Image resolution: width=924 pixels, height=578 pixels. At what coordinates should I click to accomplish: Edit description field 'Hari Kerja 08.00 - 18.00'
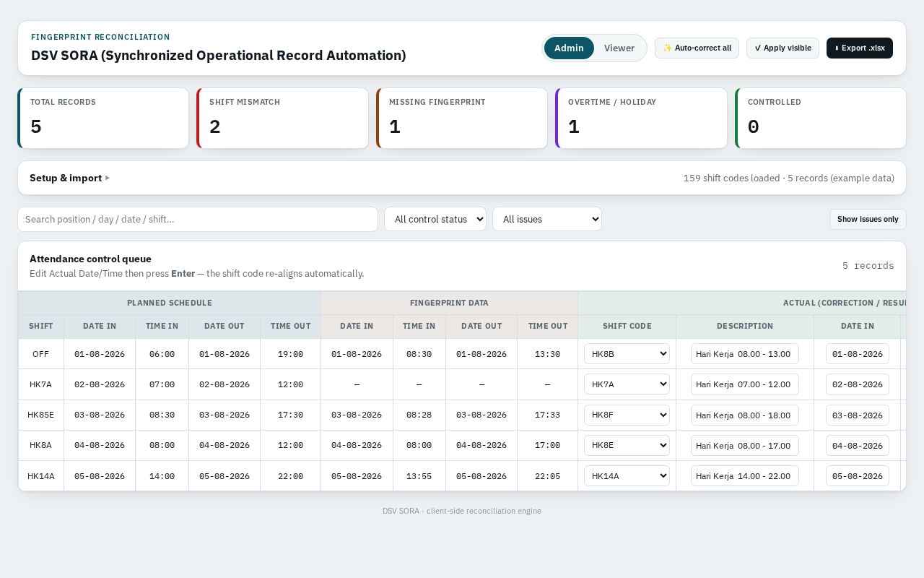pyautogui.click(x=745, y=415)
